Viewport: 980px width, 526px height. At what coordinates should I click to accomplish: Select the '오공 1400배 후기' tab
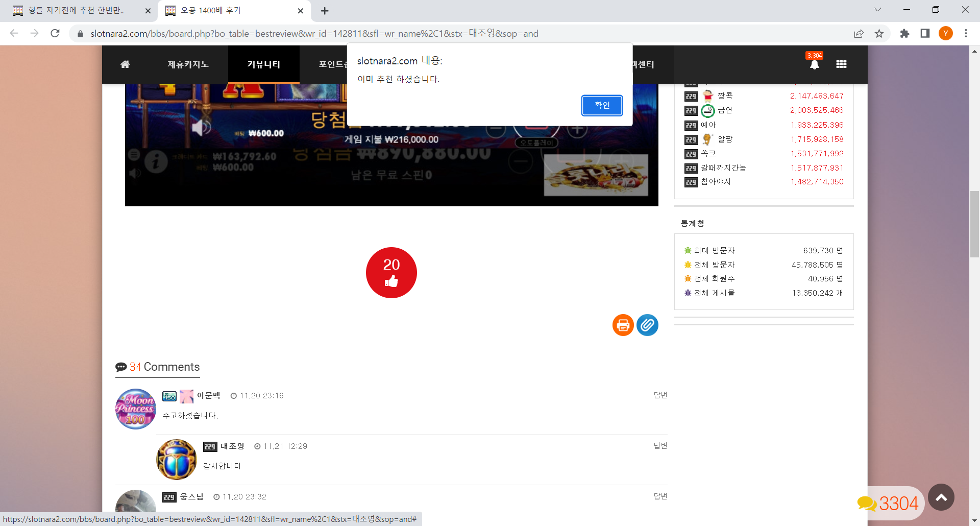[x=235, y=11]
